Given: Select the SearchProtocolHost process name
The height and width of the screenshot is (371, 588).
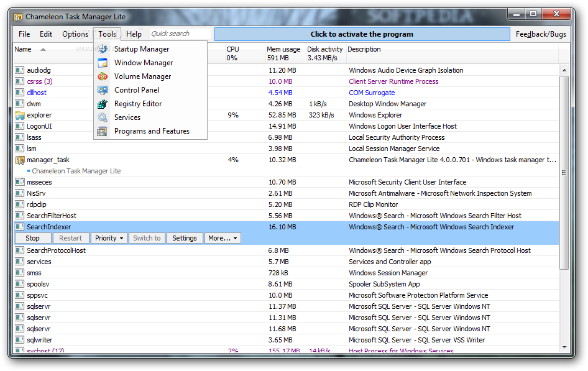Looking at the screenshot, I should [x=56, y=250].
